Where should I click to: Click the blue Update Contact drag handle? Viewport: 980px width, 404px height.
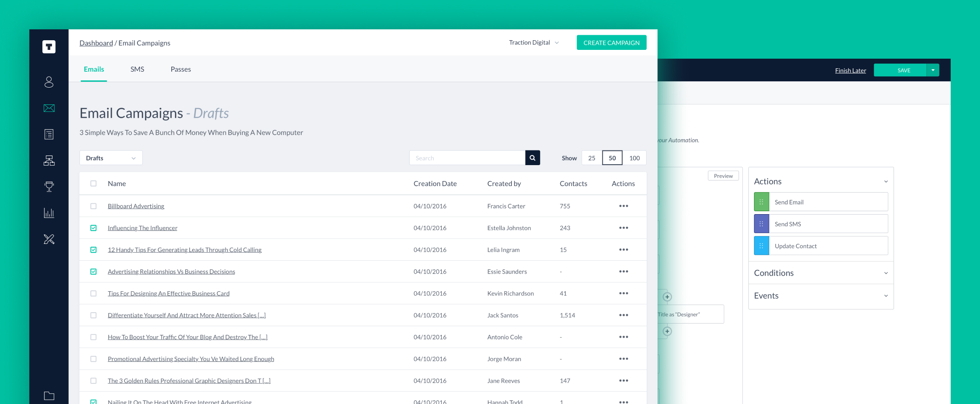point(761,246)
